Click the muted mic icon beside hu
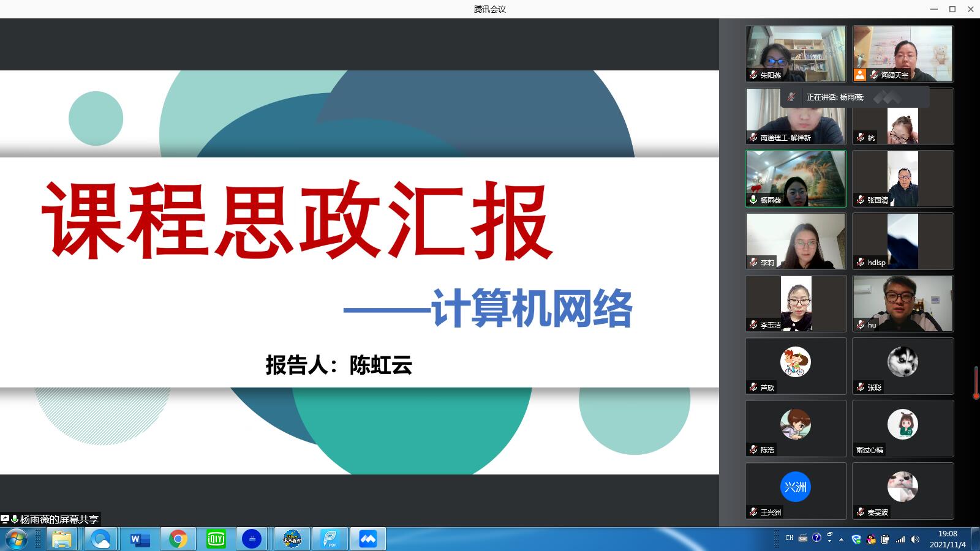980x551 pixels. tap(861, 324)
